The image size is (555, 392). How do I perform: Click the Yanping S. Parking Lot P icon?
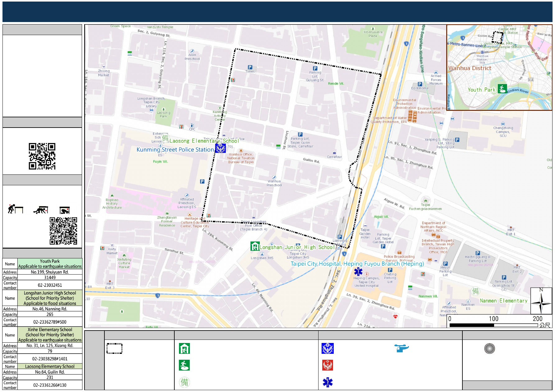(x=457, y=140)
